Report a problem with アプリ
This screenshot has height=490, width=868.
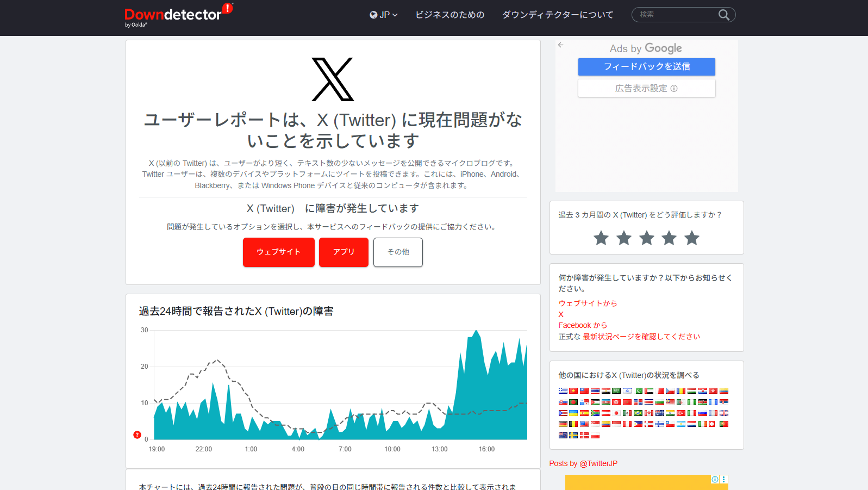(344, 252)
